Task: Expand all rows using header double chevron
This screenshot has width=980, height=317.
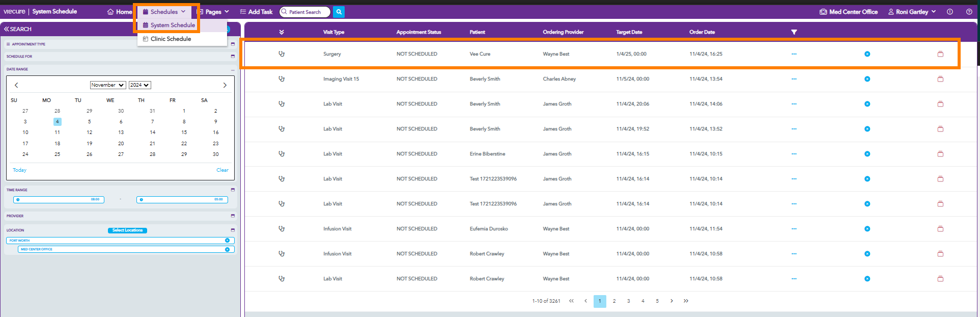Action: point(282,32)
